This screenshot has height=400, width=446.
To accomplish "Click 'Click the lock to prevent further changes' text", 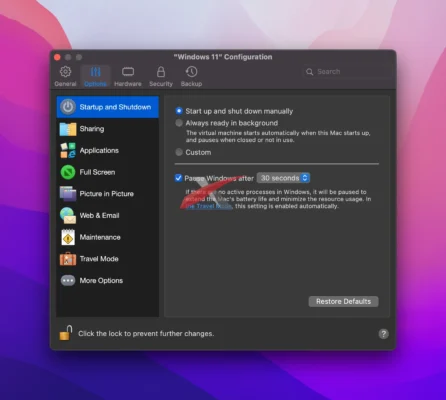I will click(x=146, y=334).
